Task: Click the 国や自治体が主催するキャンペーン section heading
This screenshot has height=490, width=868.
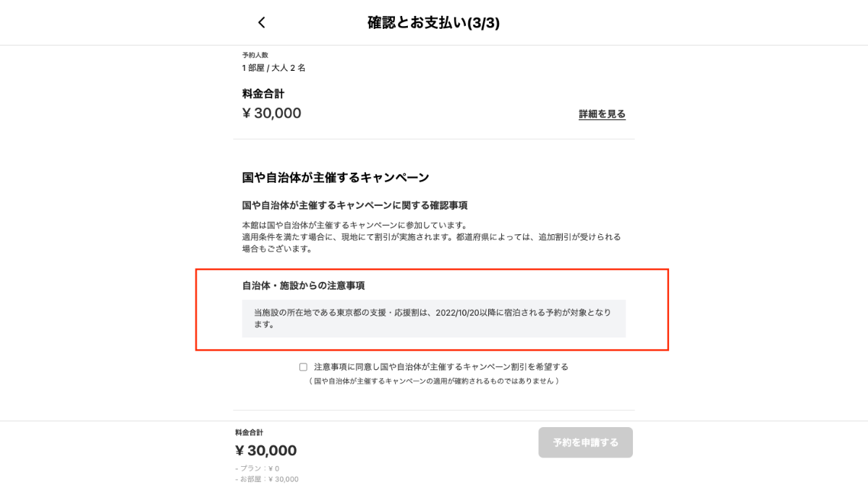Action: click(x=336, y=177)
